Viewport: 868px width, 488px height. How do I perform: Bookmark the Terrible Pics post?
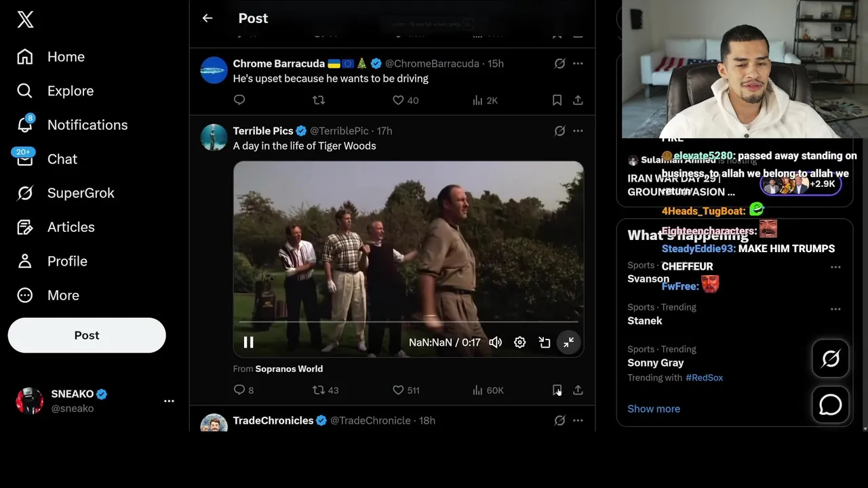coord(557,390)
